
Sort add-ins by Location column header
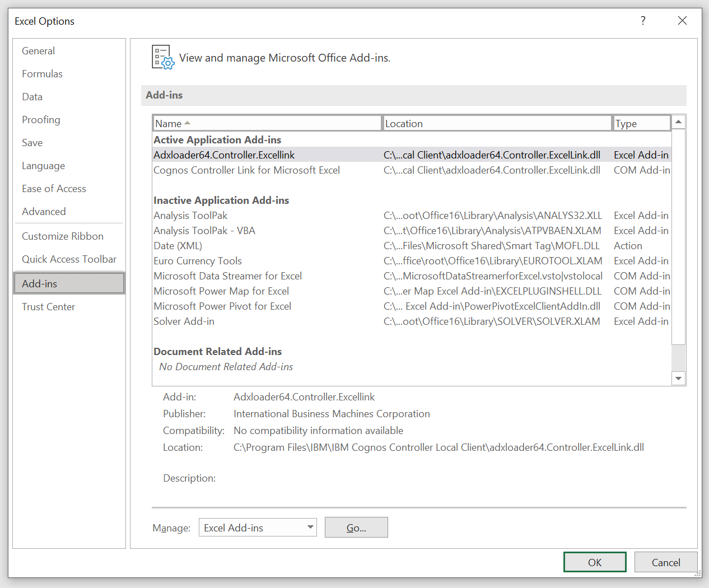point(497,123)
